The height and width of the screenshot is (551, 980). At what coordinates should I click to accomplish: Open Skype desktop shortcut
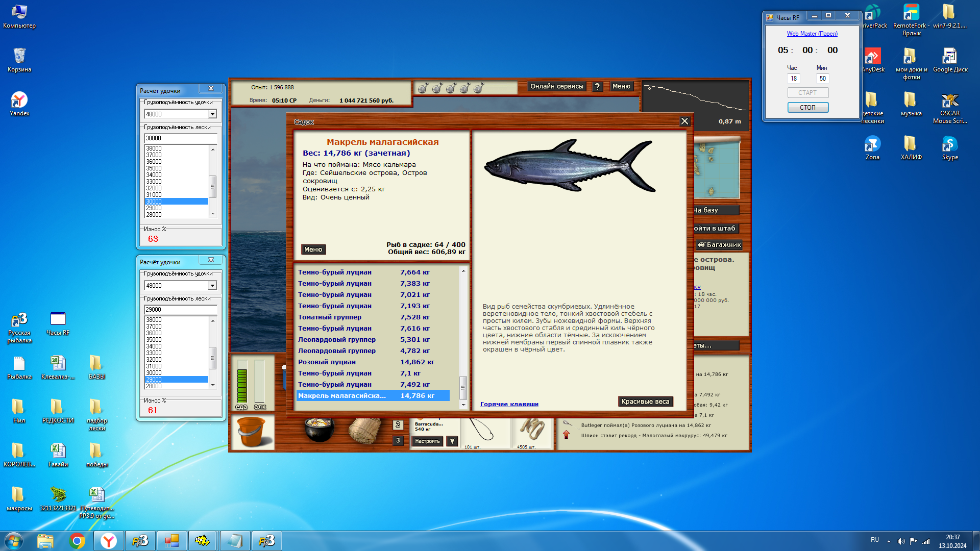pos(950,148)
